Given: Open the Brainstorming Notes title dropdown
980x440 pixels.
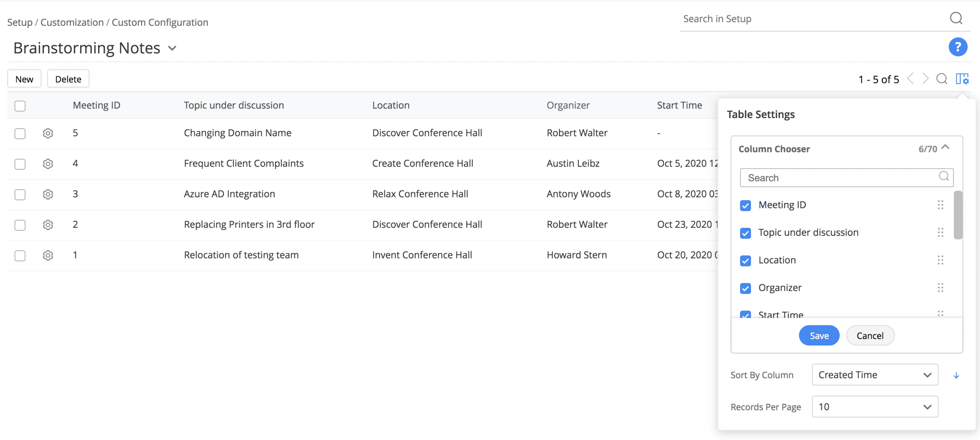Looking at the screenshot, I should (x=172, y=48).
